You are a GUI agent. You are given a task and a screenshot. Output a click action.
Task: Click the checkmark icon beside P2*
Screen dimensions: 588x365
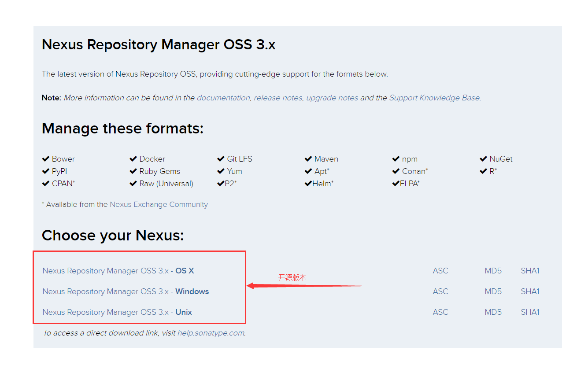click(221, 184)
